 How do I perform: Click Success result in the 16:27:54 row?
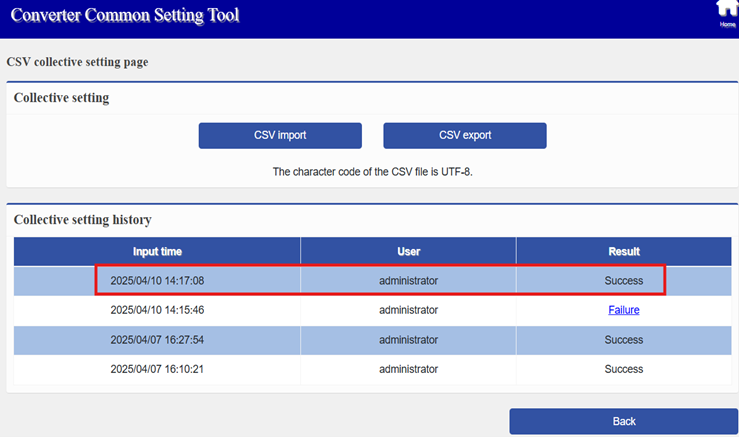pyautogui.click(x=623, y=340)
